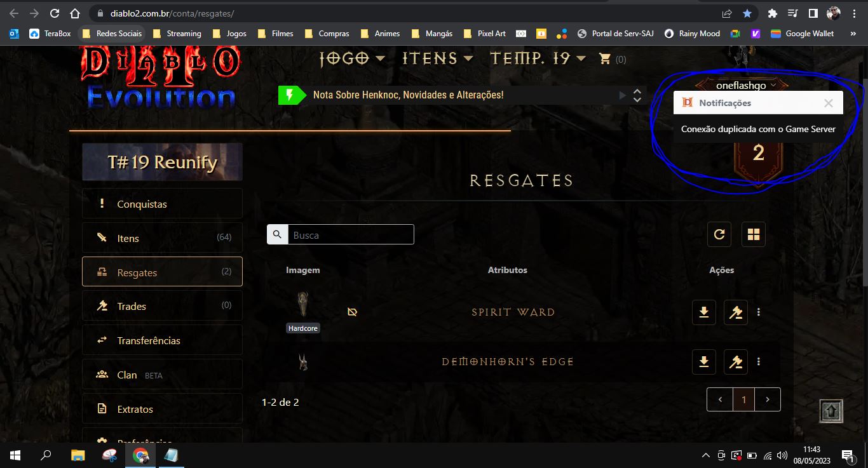Open Chrome extensions puzzle icon

point(773,13)
